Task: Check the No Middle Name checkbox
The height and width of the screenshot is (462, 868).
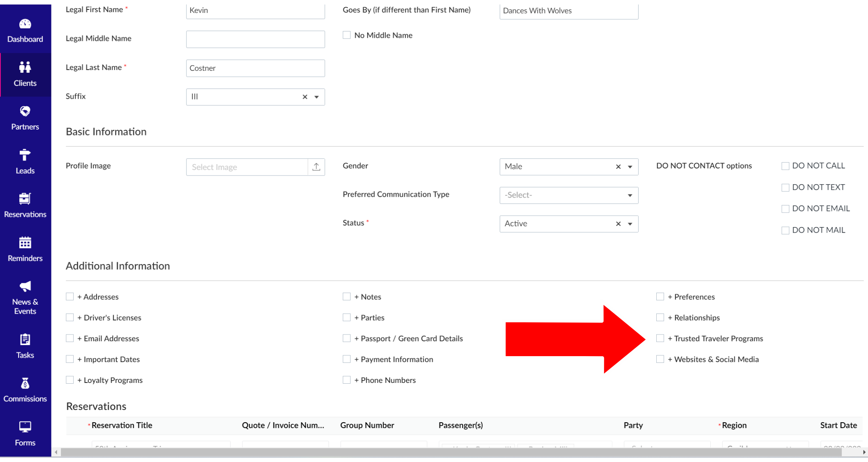Action: pos(346,35)
